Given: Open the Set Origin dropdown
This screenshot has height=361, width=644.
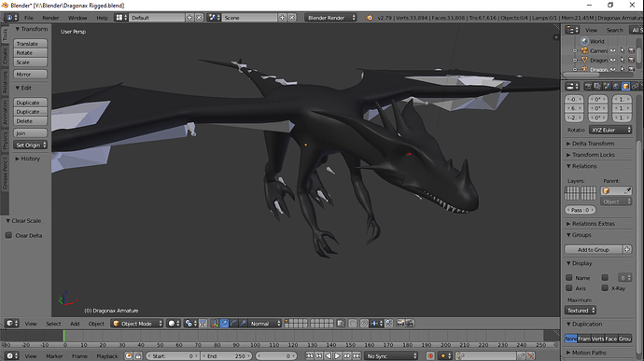Looking at the screenshot, I should tap(31, 145).
